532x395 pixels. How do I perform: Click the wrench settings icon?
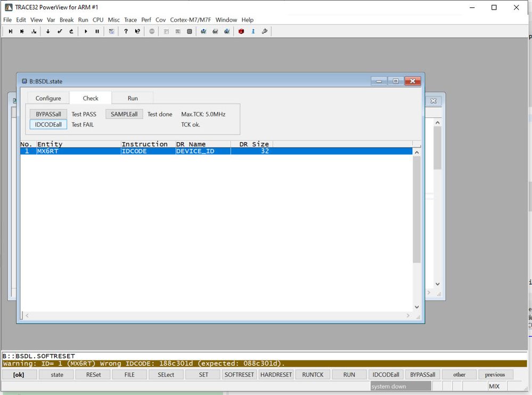click(264, 31)
